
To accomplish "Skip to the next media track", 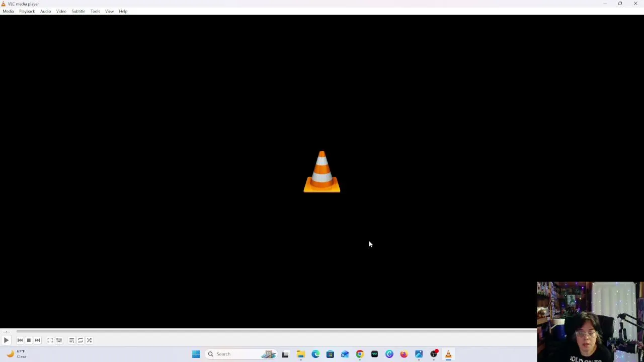I will (37, 340).
